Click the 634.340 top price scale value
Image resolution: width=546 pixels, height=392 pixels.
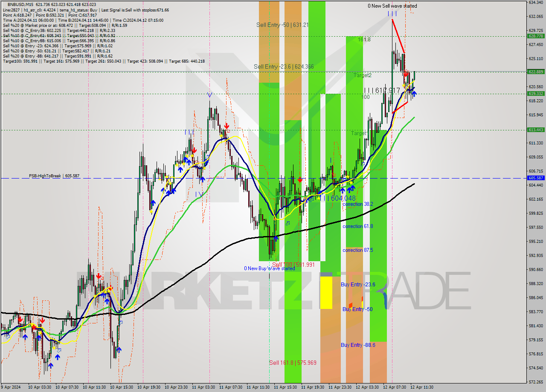pos(535,3)
